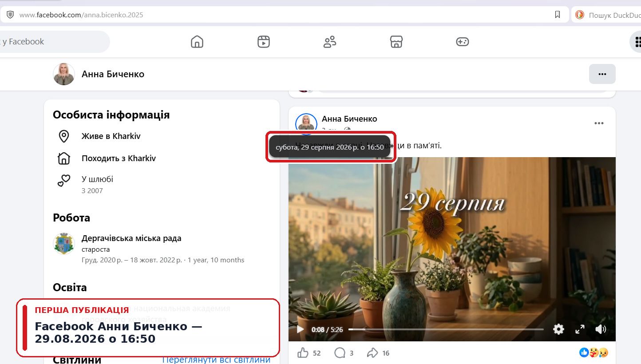
Task: Click the Особиста інформація heading
Action: click(x=111, y=115)
